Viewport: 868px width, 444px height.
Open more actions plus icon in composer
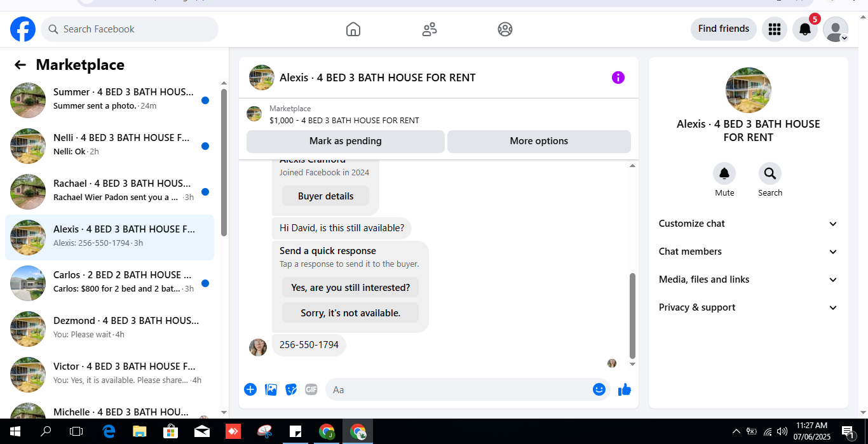point(250,389)
